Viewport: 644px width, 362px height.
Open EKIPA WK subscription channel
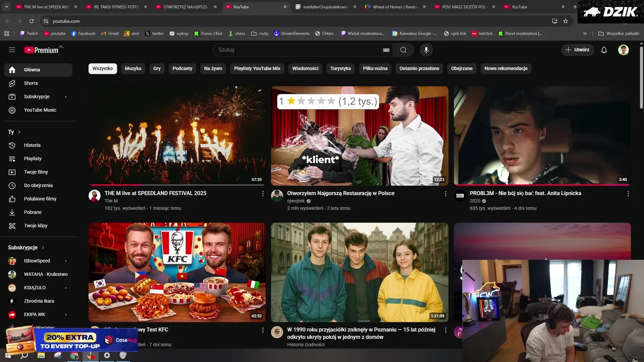tap(38, 315)
